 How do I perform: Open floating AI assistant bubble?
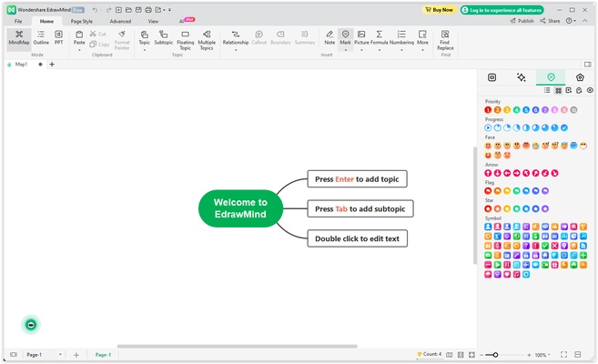click(x=31, y=324)
